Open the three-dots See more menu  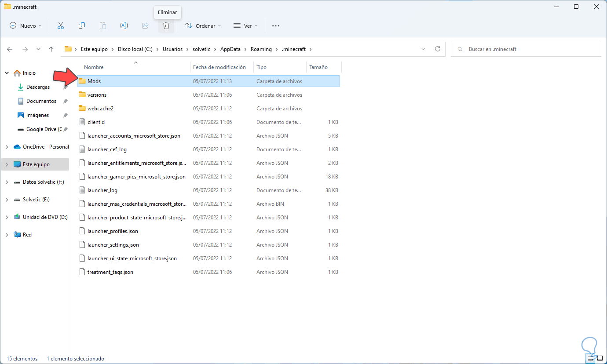click(276, 26)
